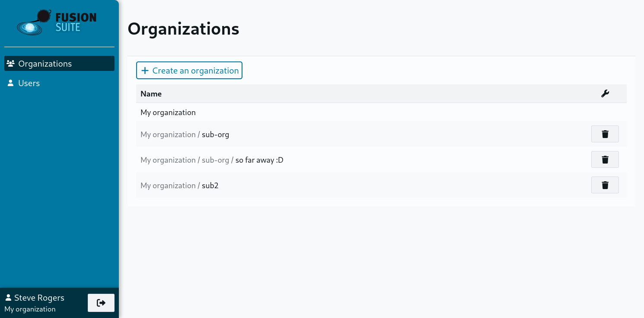Click the Organizations page heading
Image resolution: width=644 pixels, height=318 pixels.
point(183,29)
